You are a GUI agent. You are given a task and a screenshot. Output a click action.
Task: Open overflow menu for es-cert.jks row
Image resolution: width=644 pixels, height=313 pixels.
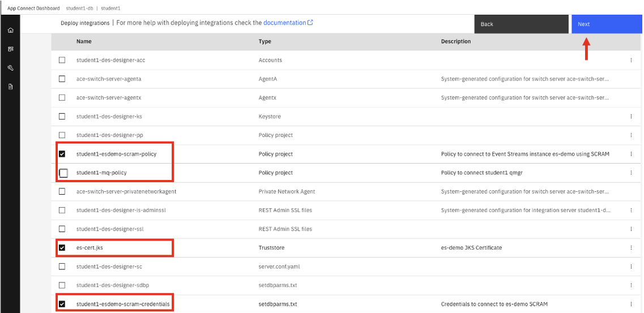(x=631, y=247)
